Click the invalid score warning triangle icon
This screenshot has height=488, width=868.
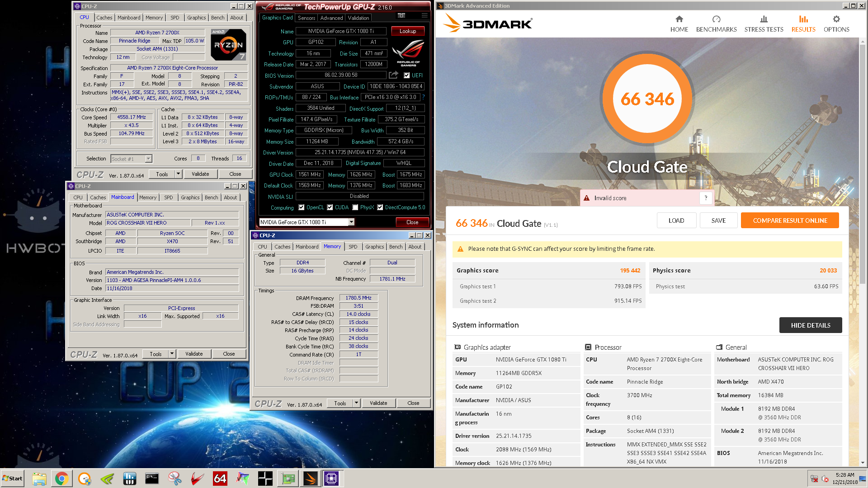click(x=586, y=198)
